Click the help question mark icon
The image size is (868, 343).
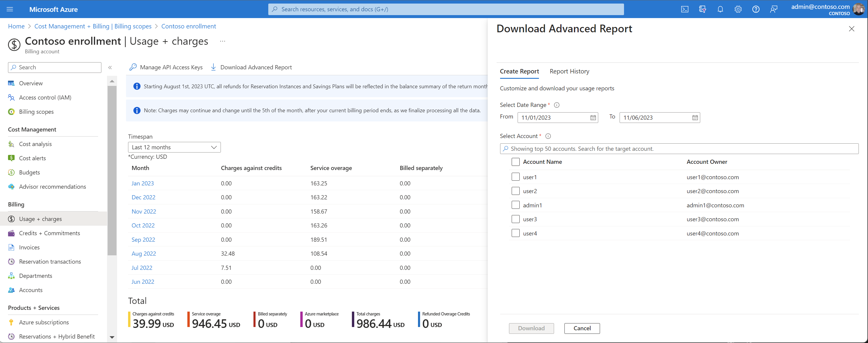pyautogui.click(x=756, y=9)
